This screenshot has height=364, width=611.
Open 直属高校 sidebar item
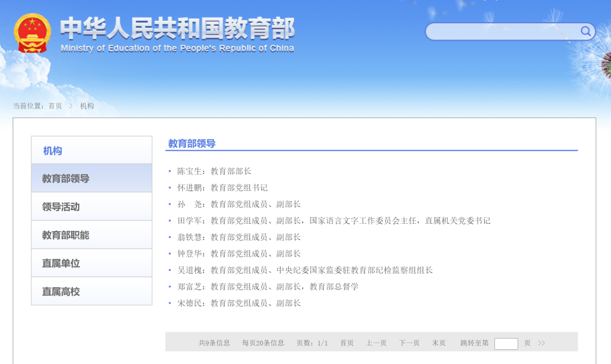pyautogui.click(x=92, y=291)
